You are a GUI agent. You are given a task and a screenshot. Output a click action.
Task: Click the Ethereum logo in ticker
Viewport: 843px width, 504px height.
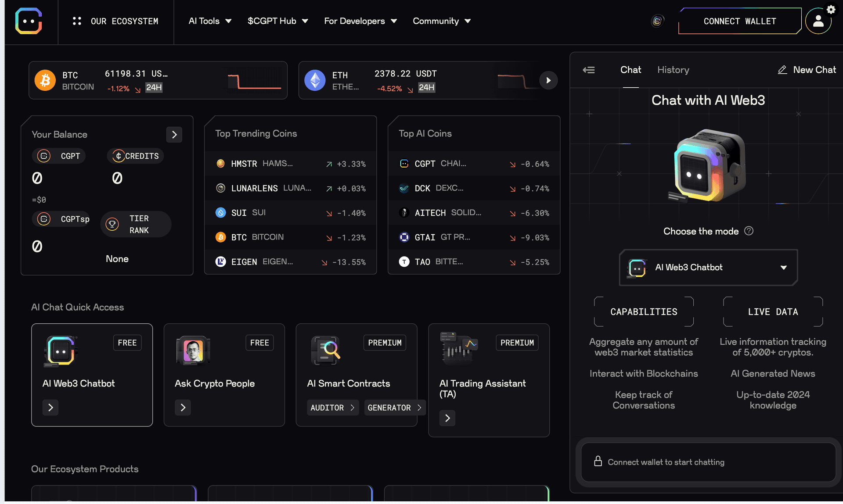click(x=315, y=80)
